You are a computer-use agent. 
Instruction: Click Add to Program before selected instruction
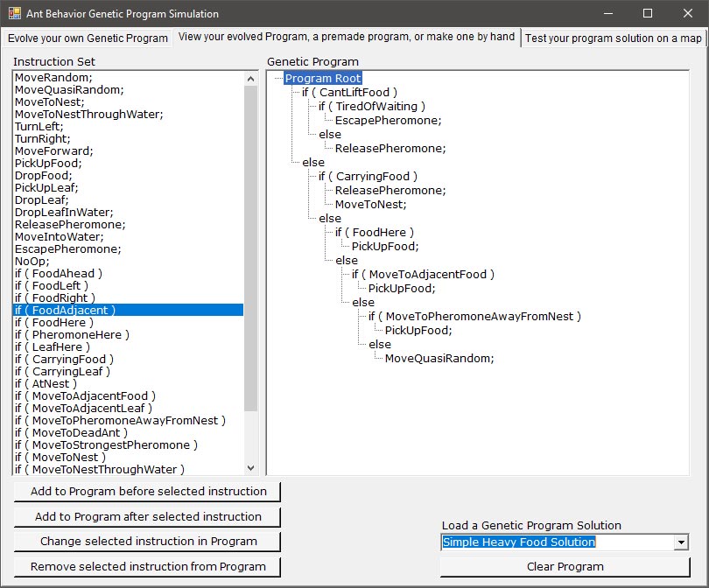tap(147, 491)
